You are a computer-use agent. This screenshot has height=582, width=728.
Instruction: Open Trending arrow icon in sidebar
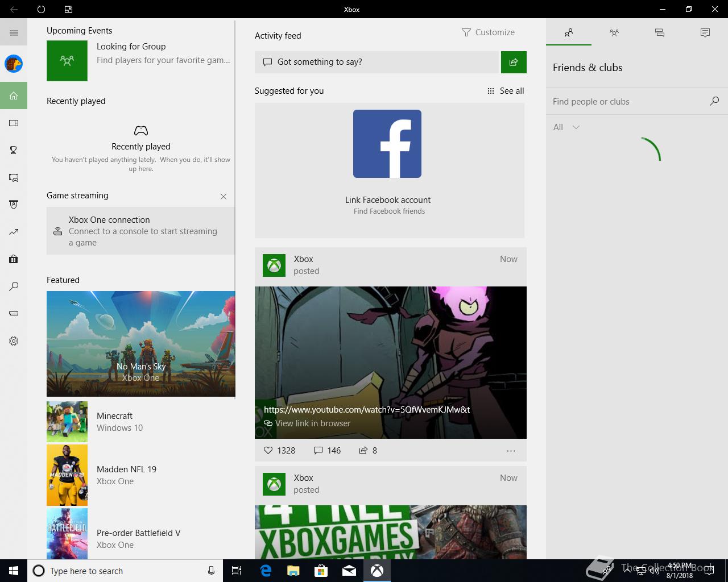coord(14,232)
